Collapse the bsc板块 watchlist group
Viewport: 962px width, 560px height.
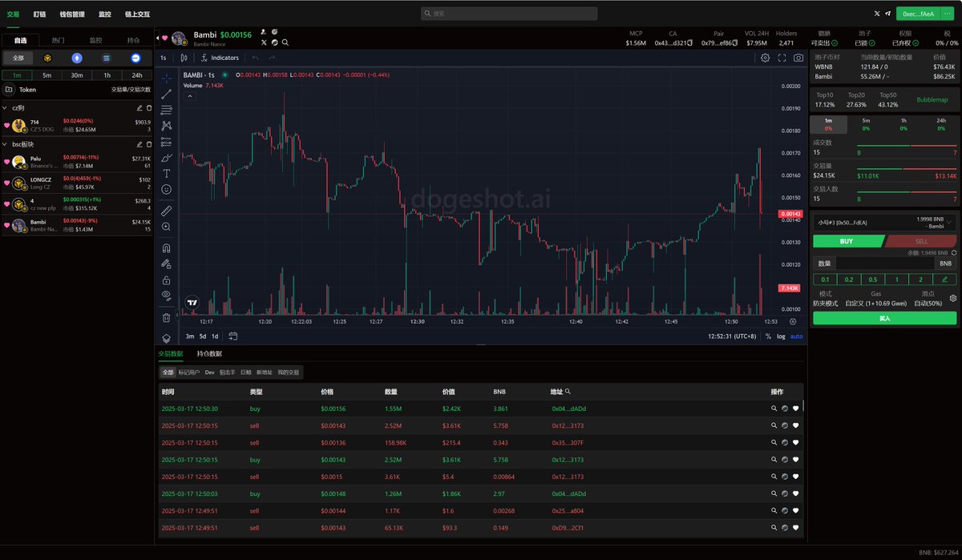(5, 144)
